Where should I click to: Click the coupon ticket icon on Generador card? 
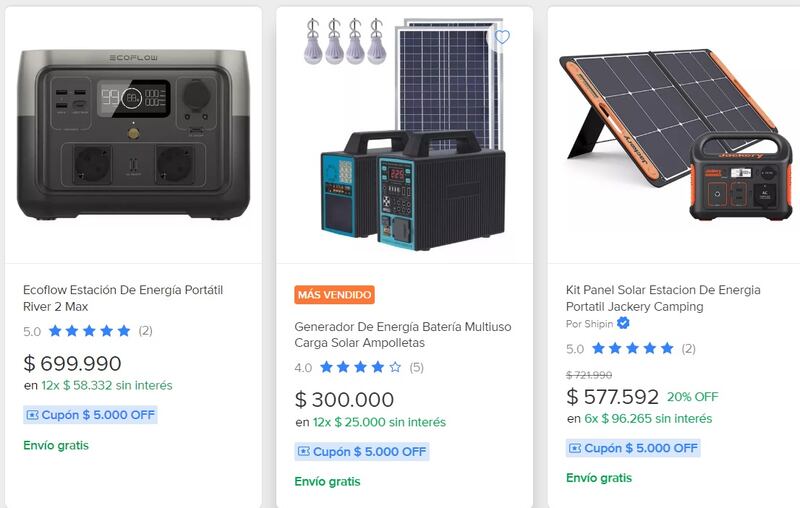(x=304, y=452)
